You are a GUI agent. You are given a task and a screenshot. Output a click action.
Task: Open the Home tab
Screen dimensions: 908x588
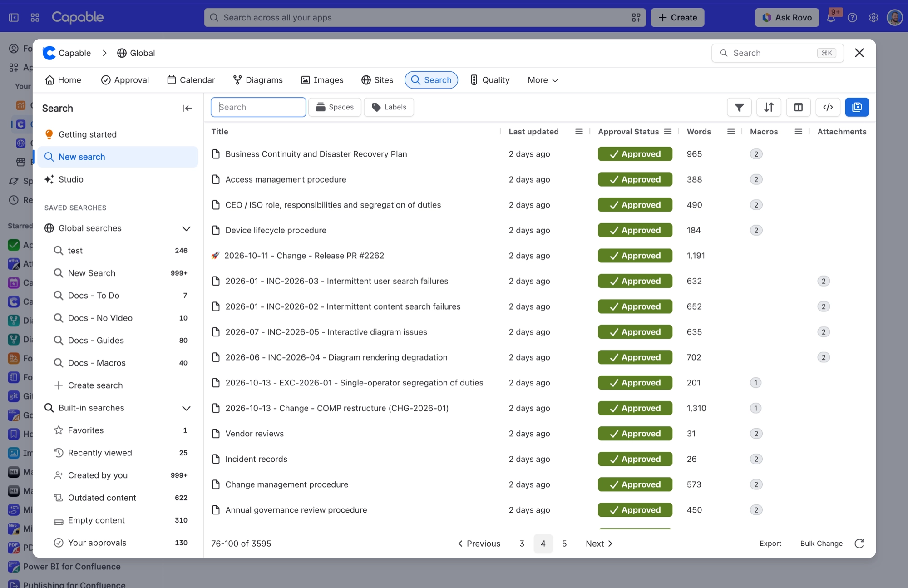(63, 80)
